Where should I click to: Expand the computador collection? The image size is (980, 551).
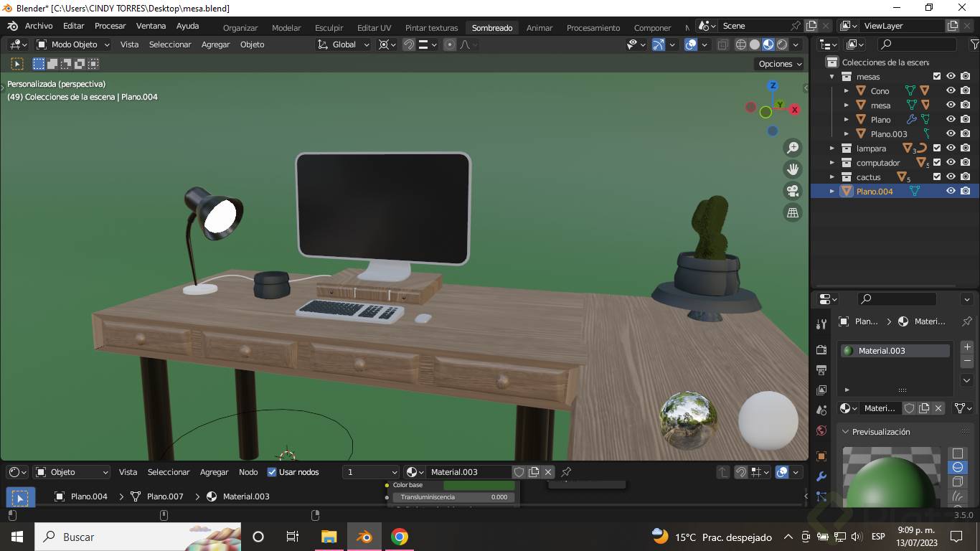pyautogui.click(x=832, y=162)
